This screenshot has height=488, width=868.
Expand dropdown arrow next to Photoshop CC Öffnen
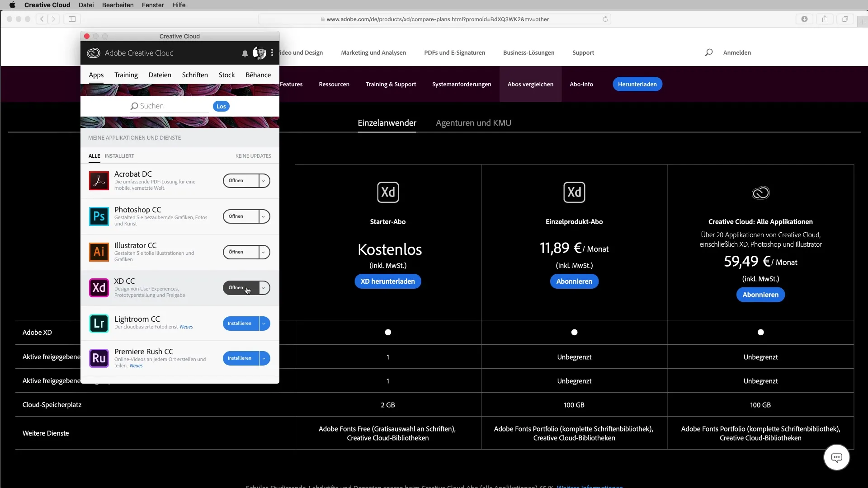click(x=264, y=216)
